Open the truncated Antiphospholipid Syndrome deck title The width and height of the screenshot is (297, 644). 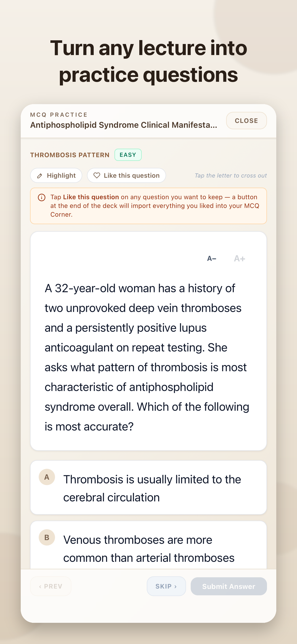click(124, 125)
